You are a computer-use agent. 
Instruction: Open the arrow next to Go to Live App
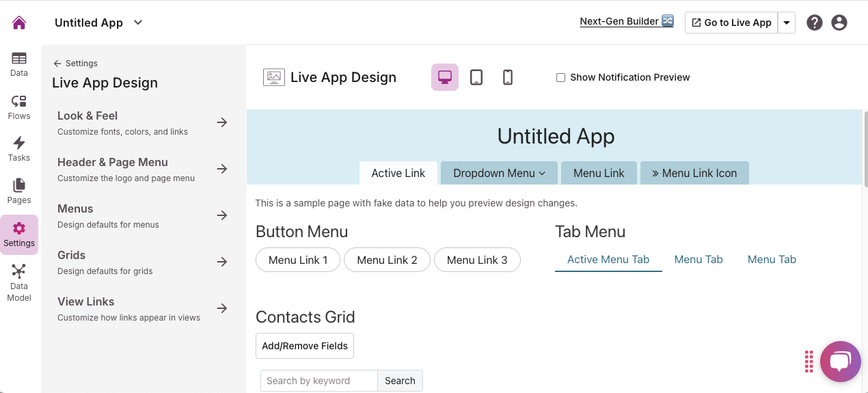[x=787, y=23]
